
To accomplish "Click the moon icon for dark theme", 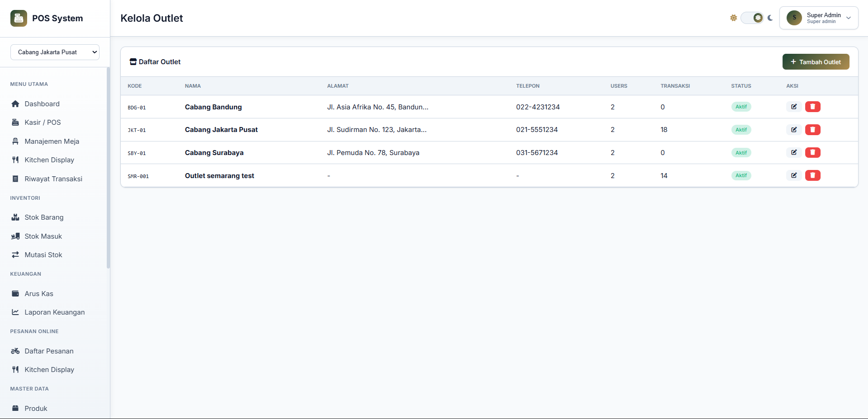I will (770, 18).
